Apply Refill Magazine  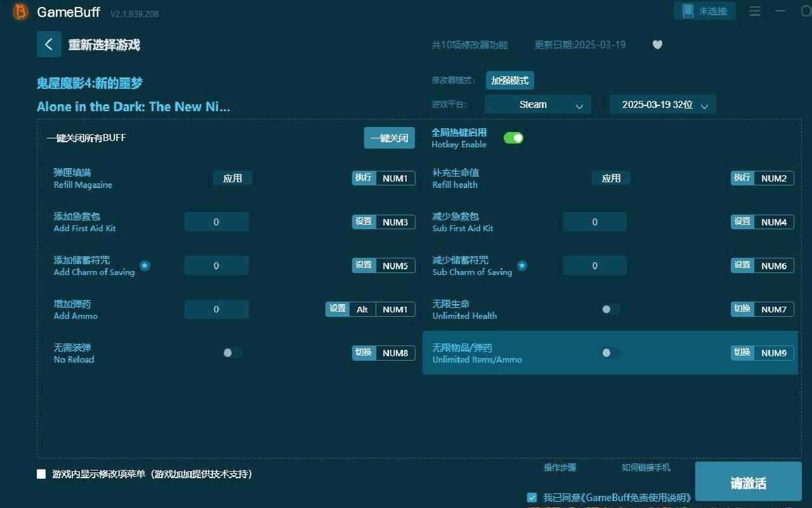(232, 178)
